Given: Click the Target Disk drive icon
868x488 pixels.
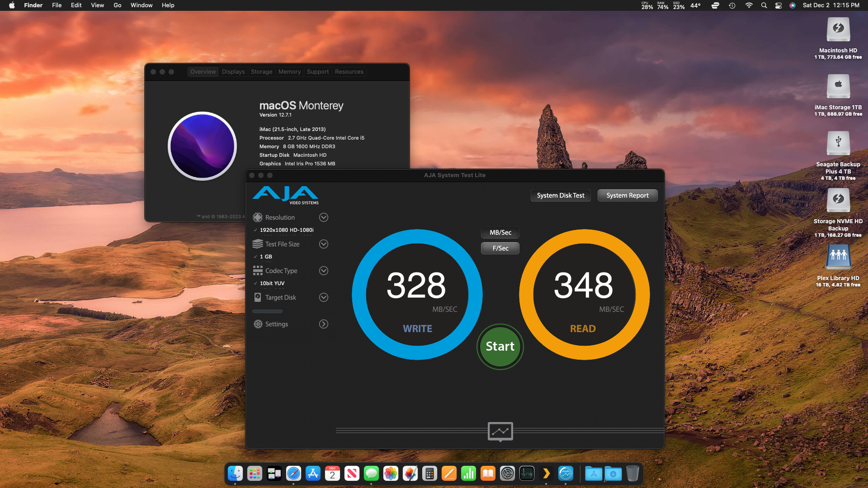Looking at the screenshot, I should [258, 297].
